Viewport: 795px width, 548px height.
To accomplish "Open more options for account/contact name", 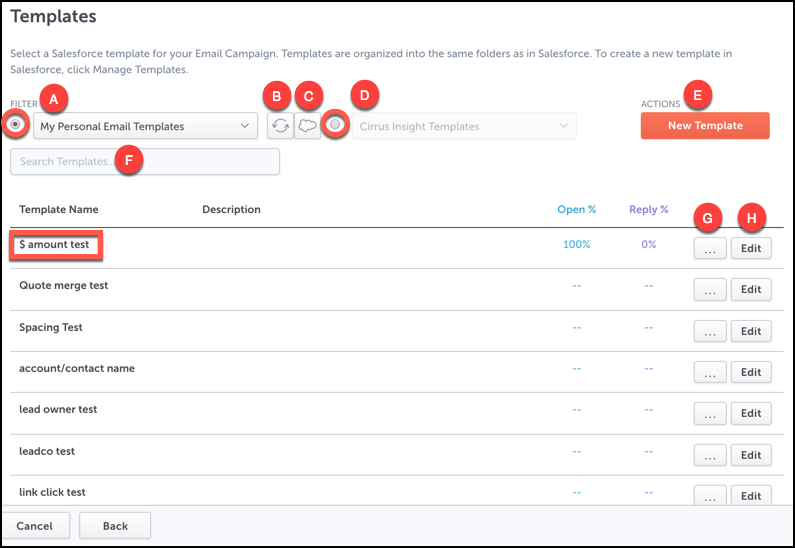I will [x=710, y=372].
